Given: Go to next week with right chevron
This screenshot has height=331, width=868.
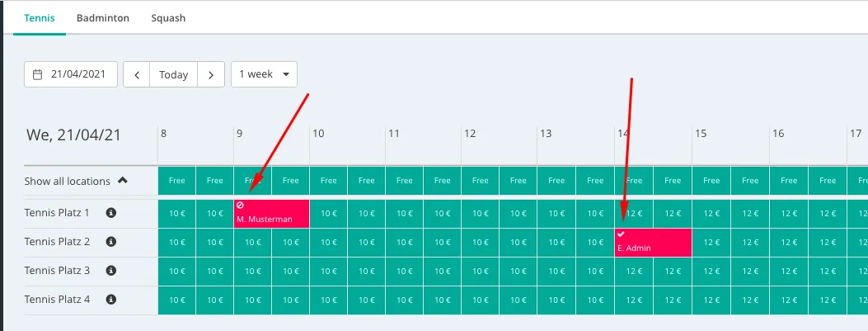Looking at the screenshot, I should tap(211, 74).
